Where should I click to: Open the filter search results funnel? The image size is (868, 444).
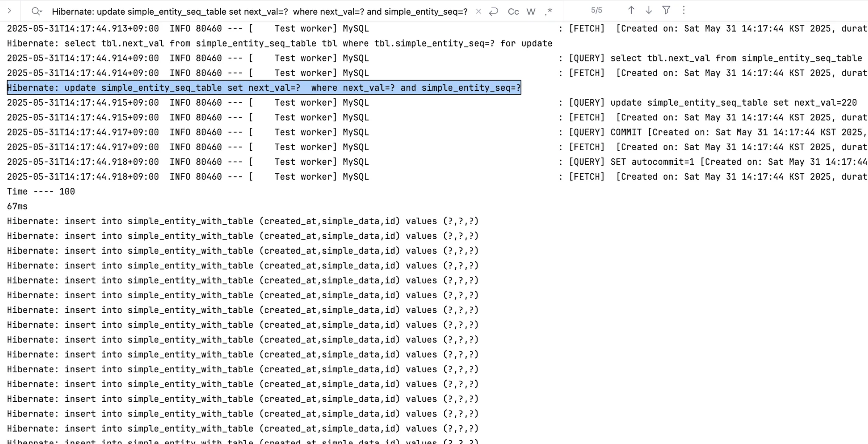[666, 10]
